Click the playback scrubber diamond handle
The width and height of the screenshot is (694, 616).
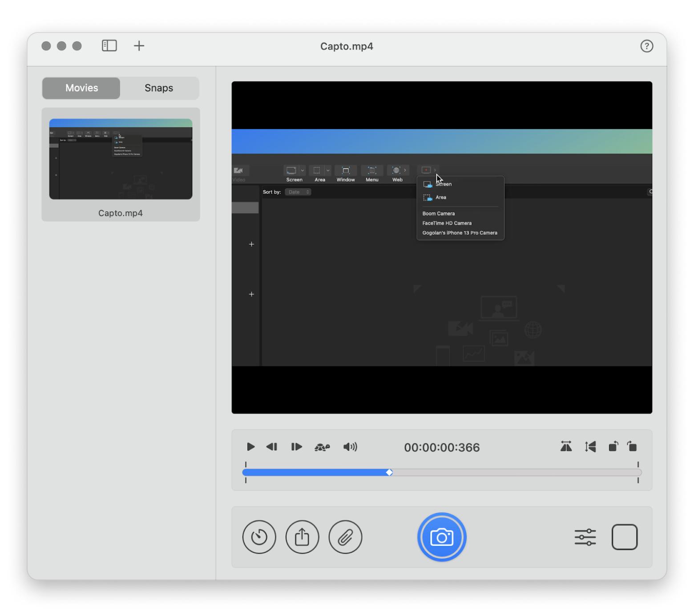pyautogui.click(x=389, y=472)
